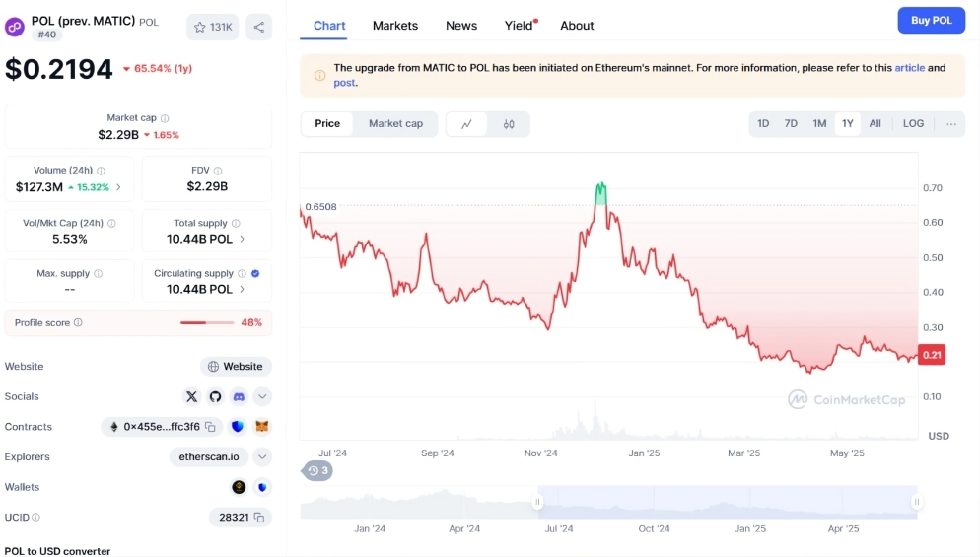
Task: Expand more Explorers dropdown
Action: [x=262, y=457]
